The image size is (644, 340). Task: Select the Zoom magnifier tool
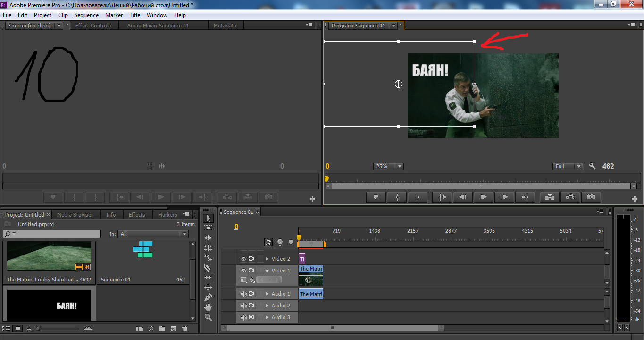208,317
